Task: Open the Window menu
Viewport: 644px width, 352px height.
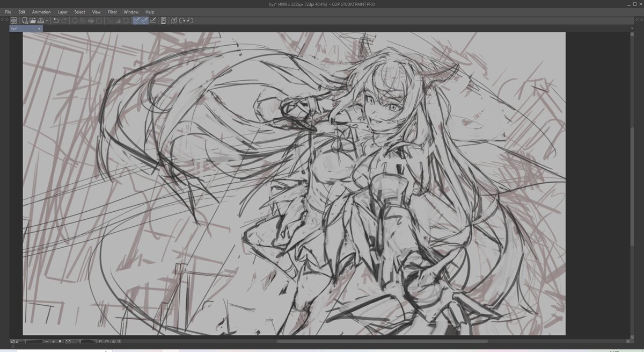Action: click(x=131, y=12)
